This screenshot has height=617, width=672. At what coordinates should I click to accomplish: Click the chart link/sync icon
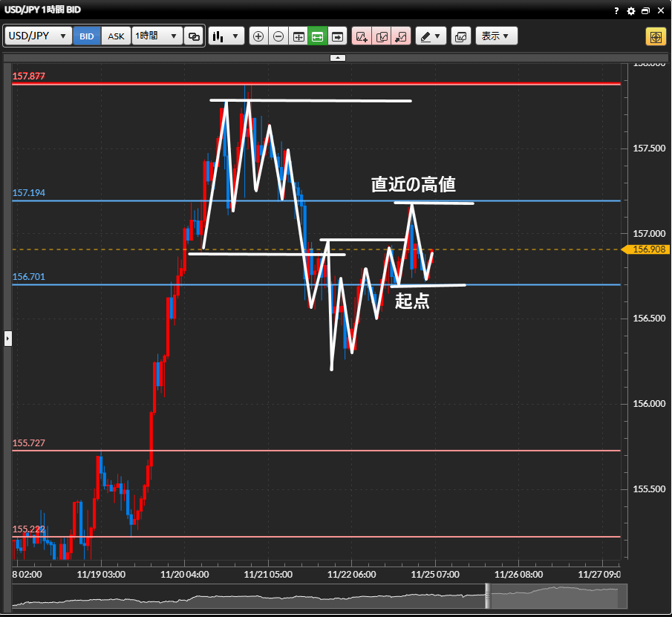[x=194, y=36]
